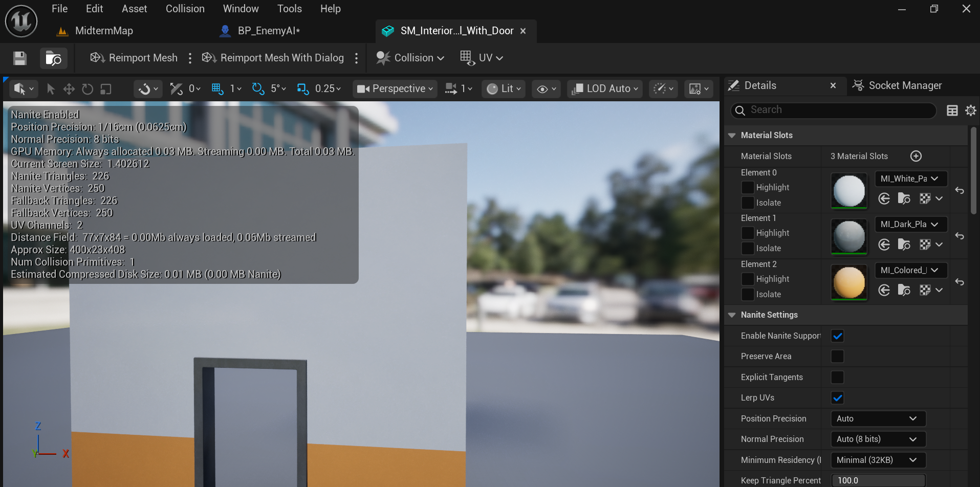Image resolution: width=980 pixels, height=487 pixels.
Task: Select the arrow select tool in viewport toolbar
Action: pos(50,89)
